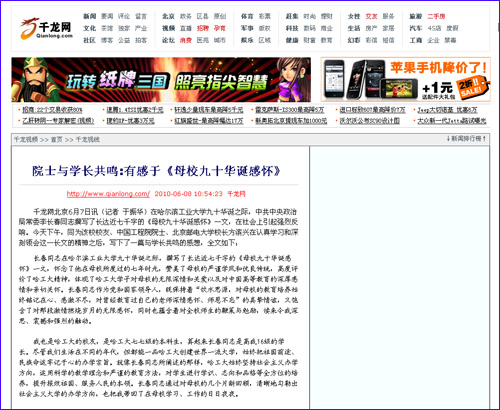
Task: Visit the 论坛 forum link
Action: 168,40
